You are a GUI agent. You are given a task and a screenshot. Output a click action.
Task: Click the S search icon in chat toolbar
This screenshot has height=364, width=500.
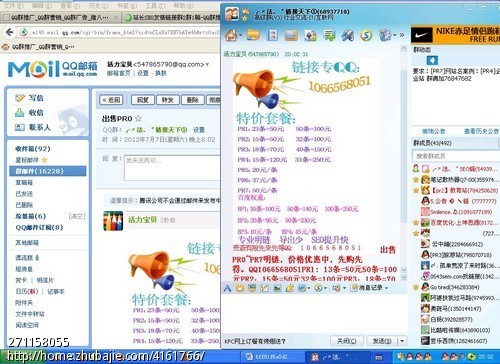point(318,288)
